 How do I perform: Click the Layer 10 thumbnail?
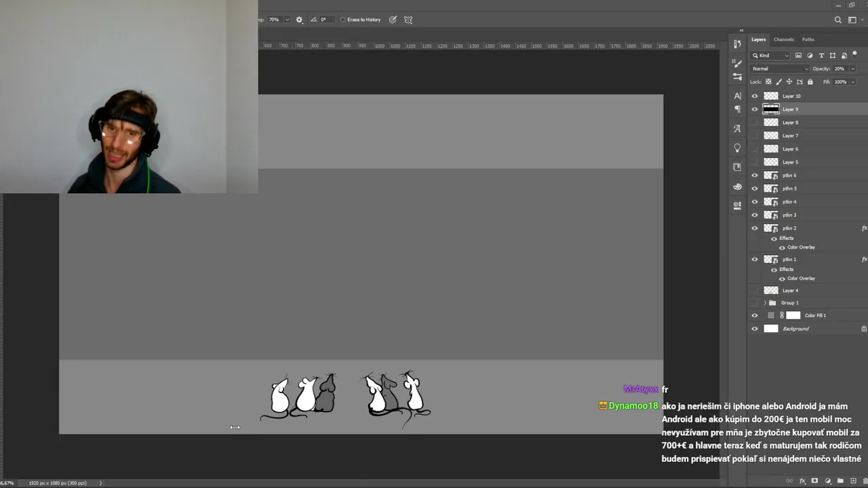(771, 96)
